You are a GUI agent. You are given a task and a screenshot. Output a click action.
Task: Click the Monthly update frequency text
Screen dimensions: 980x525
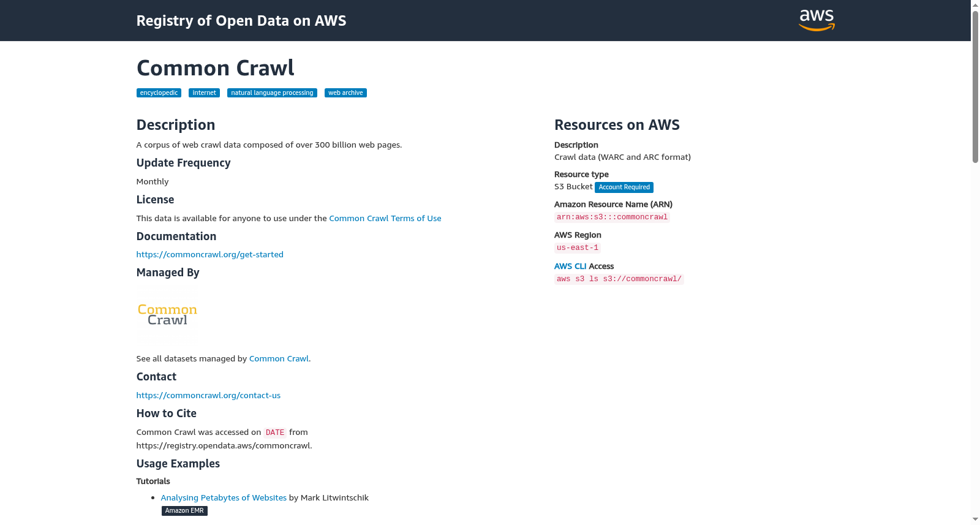pyautogui.click(x=153, y=181)
